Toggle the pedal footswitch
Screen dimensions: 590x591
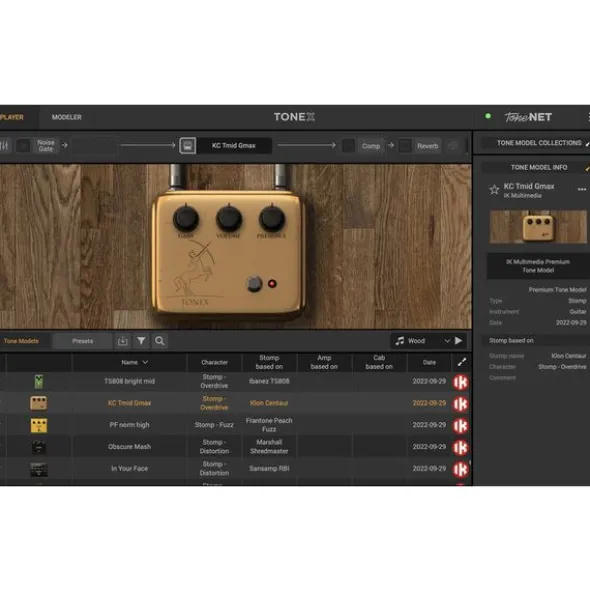pos(254,284)
